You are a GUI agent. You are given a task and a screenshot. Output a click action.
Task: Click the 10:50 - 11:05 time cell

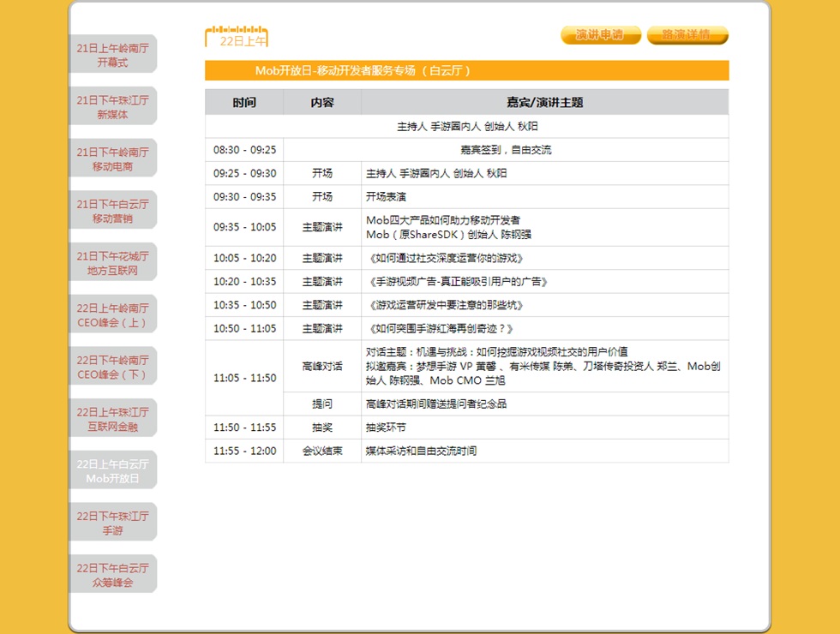tap(244, 329)
